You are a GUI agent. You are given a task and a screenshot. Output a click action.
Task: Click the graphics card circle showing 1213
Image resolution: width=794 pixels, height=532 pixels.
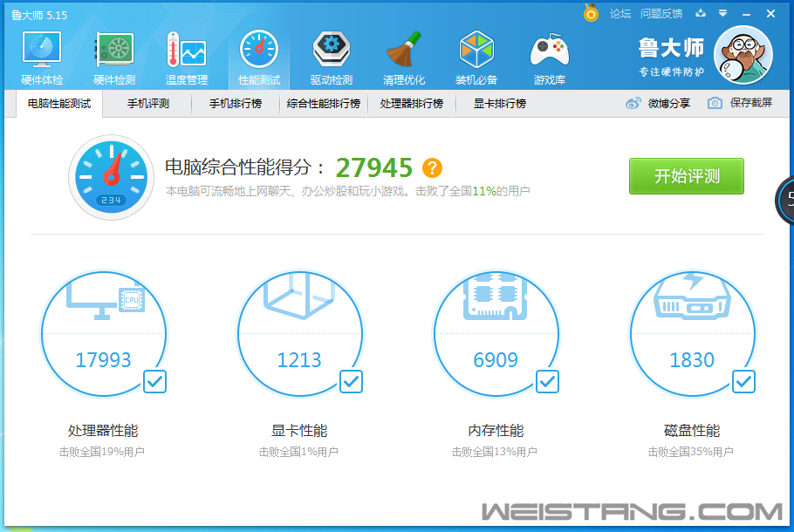coord(300,334)
